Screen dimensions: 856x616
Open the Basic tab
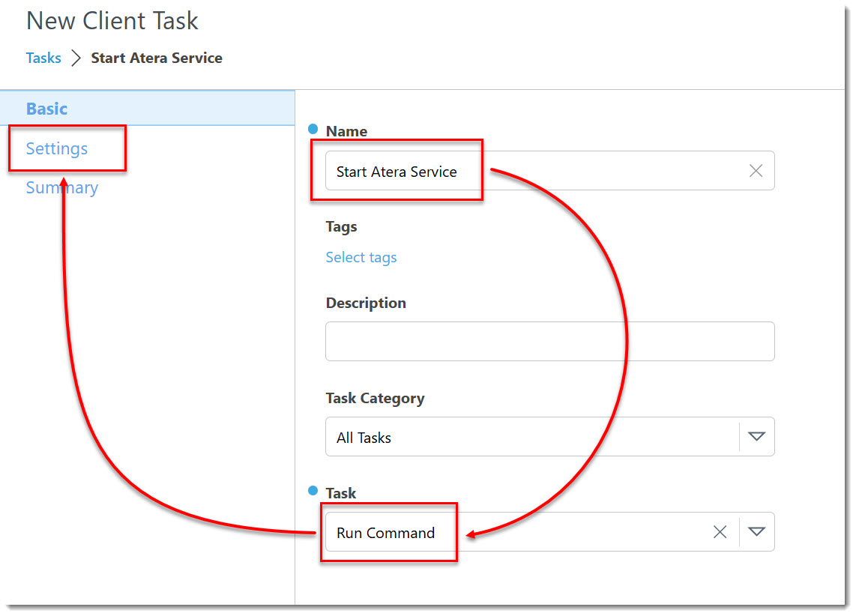[x=148, y=108]
